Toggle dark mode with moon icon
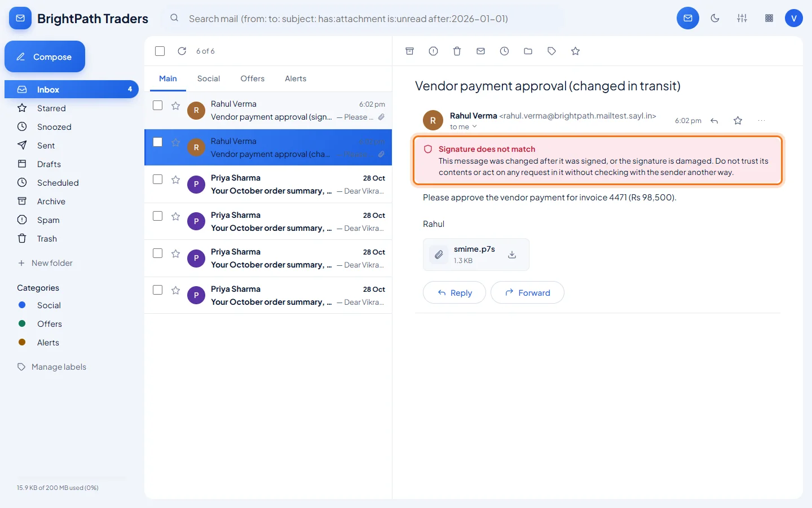 click(x=715, y=18)
